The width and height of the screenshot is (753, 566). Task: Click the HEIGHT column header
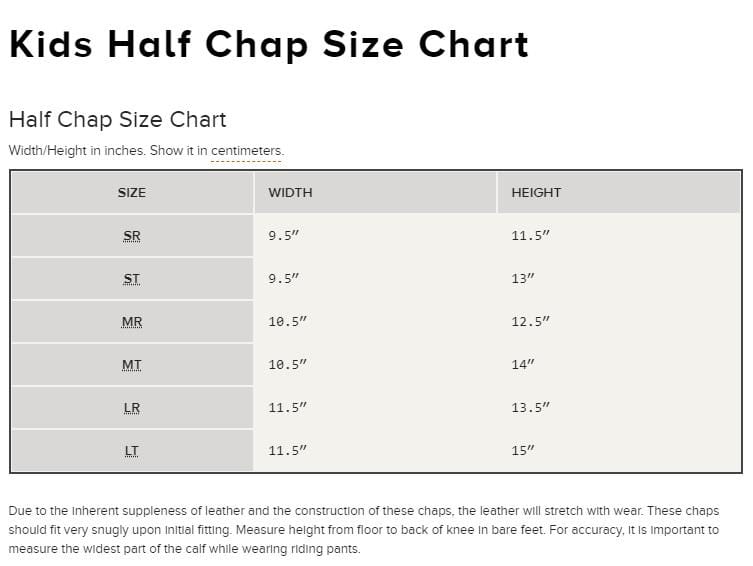pos(536,192)
